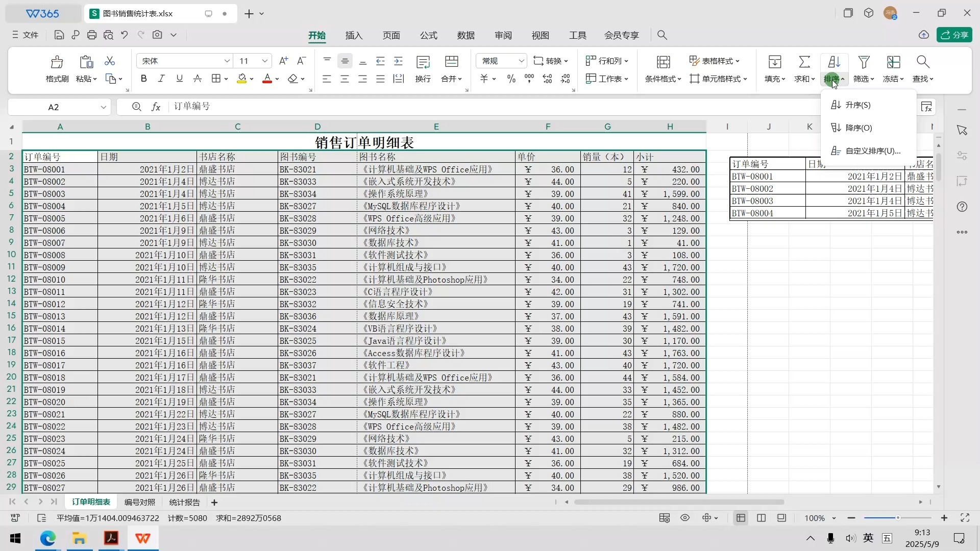Open the font size dropdown

tap(265, 61)
